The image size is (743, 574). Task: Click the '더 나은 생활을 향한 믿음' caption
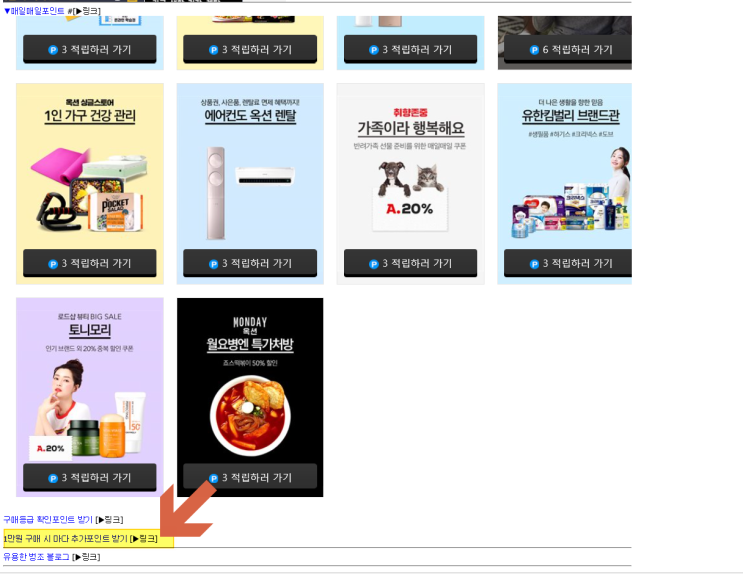point(571,102)
